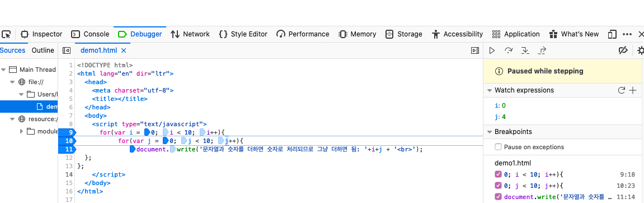Select watch expression i: 0
The height and width of the screenshot is (203, 644).
click(x=500, y=105)
